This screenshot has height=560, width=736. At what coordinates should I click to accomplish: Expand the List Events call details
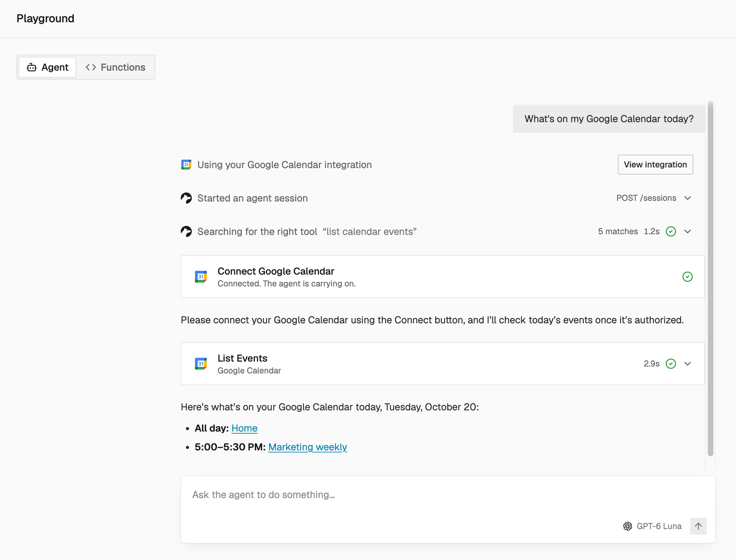pyautogui.click(x=688, y=364)
